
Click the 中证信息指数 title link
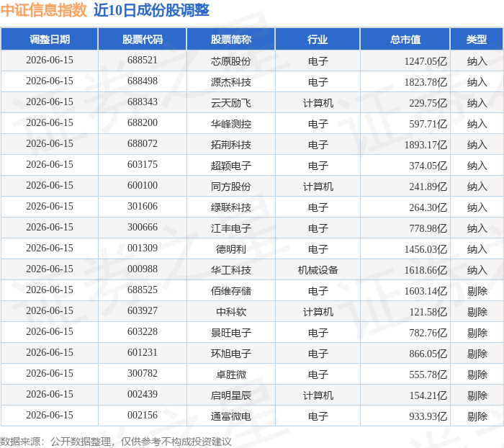click(x=44, y=10)
